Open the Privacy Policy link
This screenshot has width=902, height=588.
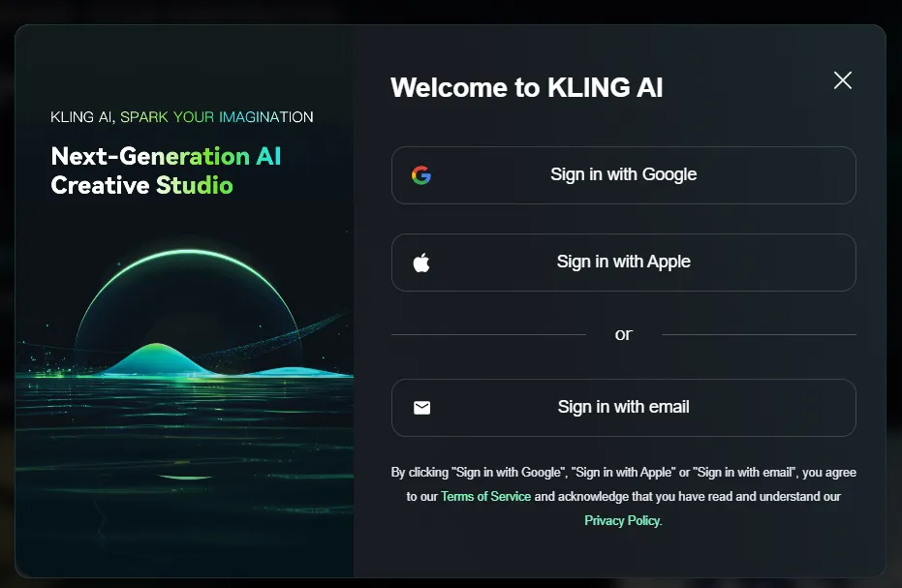(x=621, y=520)
